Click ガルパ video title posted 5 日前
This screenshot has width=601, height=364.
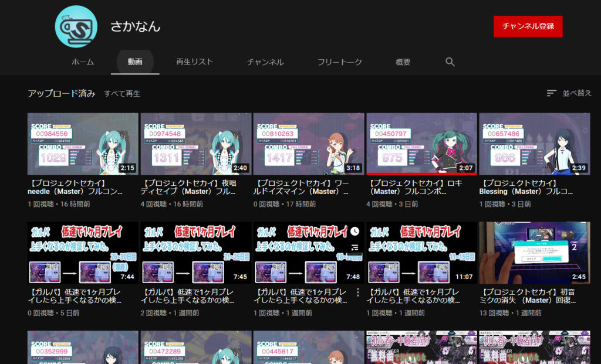click(x=75, y=296)
